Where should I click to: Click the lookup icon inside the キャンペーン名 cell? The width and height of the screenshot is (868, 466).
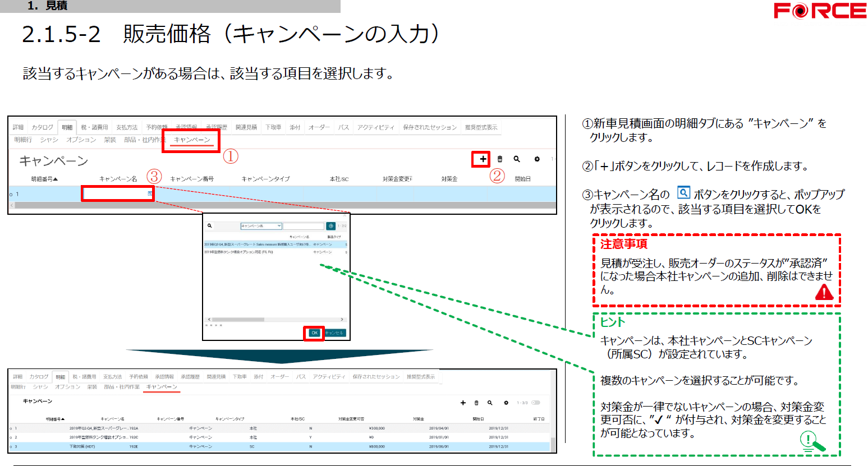click(150, 194)
